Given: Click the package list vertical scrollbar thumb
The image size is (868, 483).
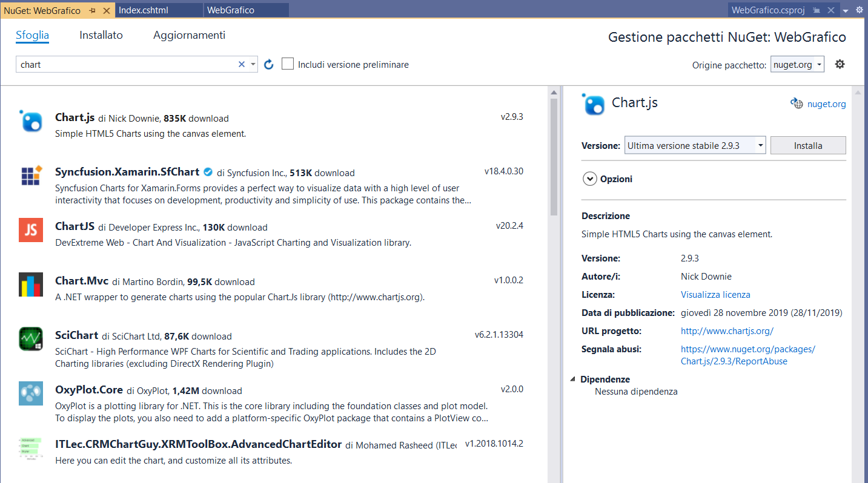Looking at the screenshot, I should (554, 157).
